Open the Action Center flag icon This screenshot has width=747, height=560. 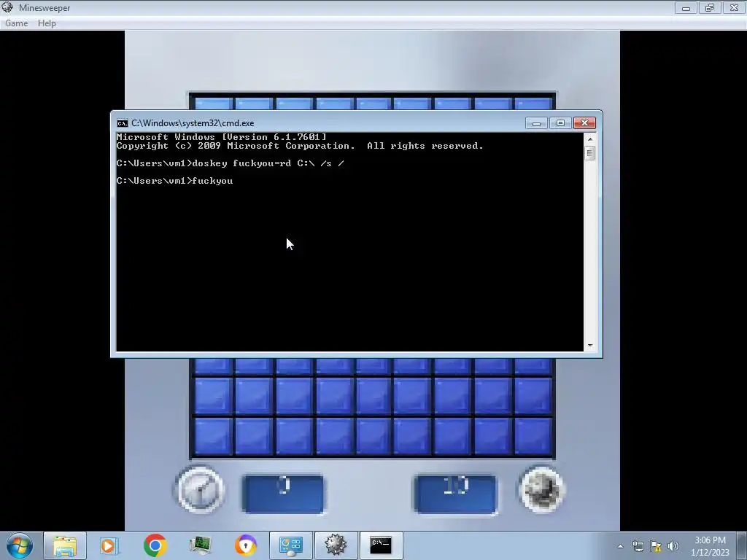click(656, 546)
